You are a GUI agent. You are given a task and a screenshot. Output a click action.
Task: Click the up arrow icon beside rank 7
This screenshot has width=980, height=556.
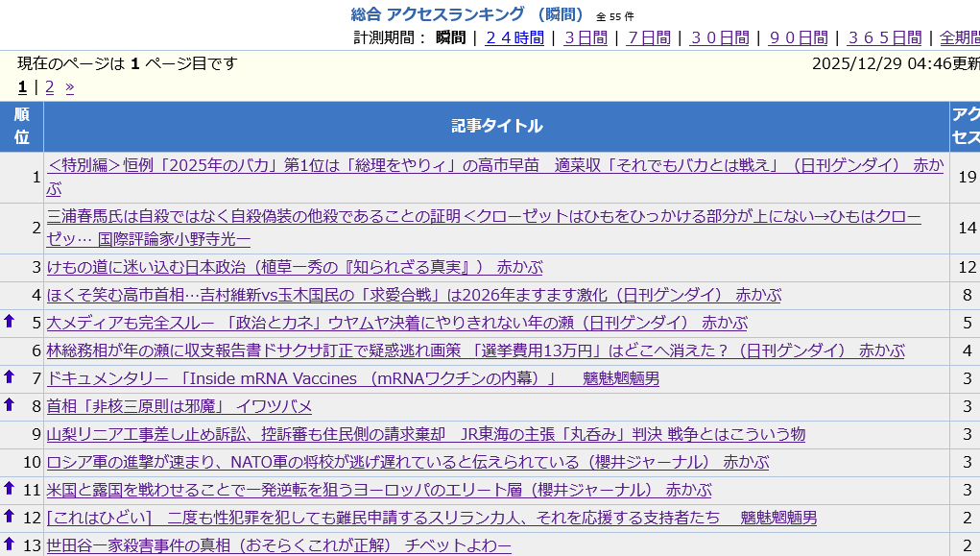point(10,377)
